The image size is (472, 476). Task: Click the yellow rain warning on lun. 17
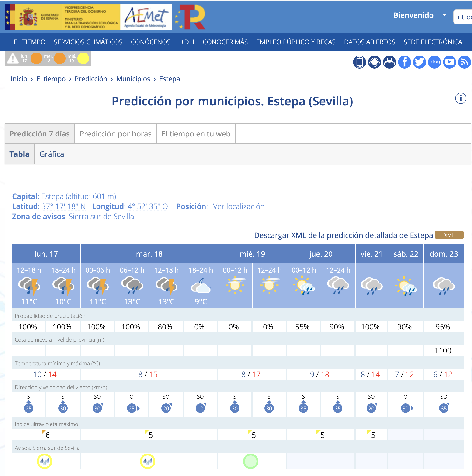44,461
